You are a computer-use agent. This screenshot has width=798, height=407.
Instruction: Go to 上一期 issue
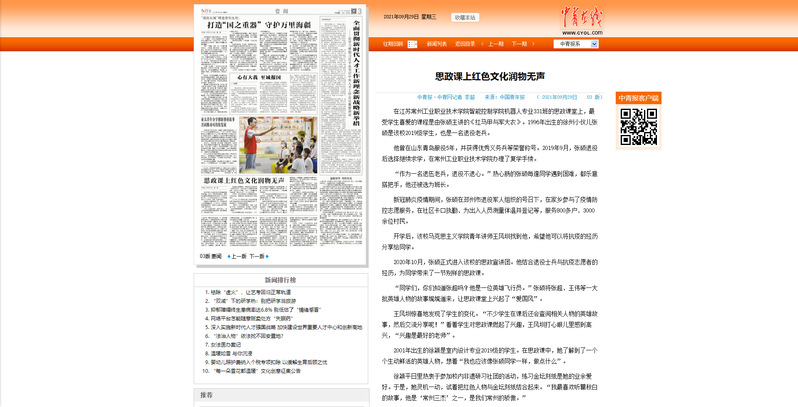[497, 44]
